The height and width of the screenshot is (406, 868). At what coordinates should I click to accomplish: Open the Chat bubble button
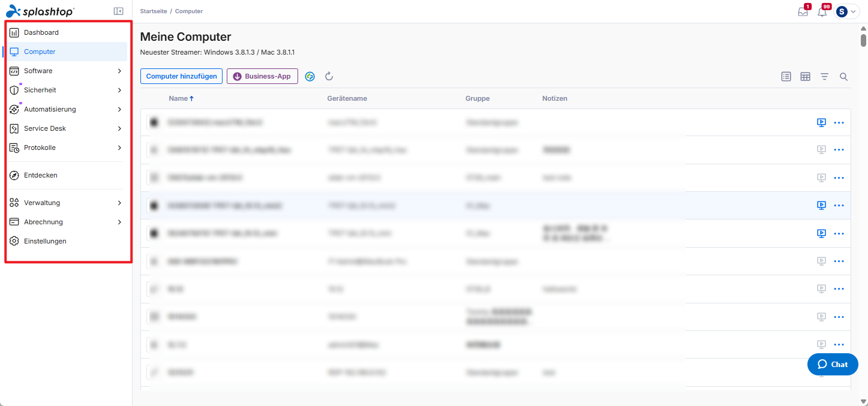pos(833,364)
